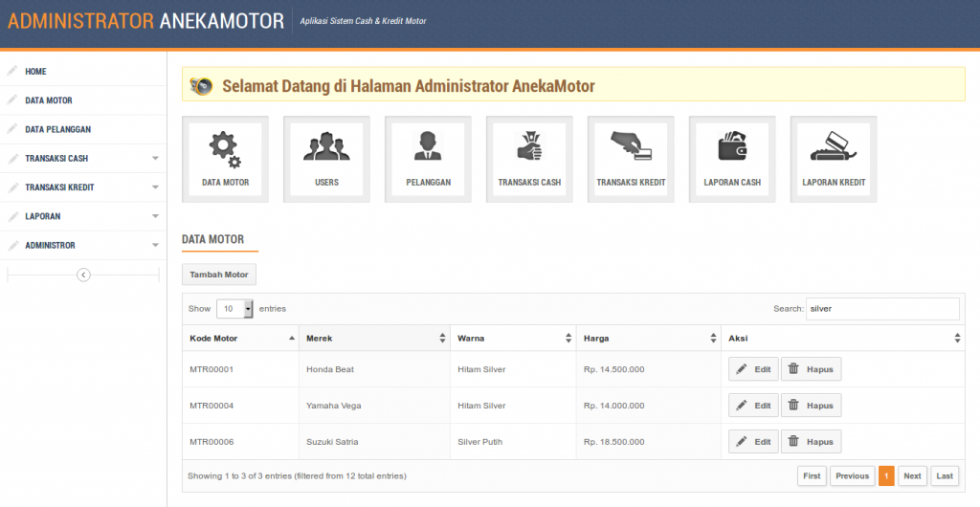The image size is (980, 507).
Task: Open the Users people icon tile
Action: click(326, 159)
